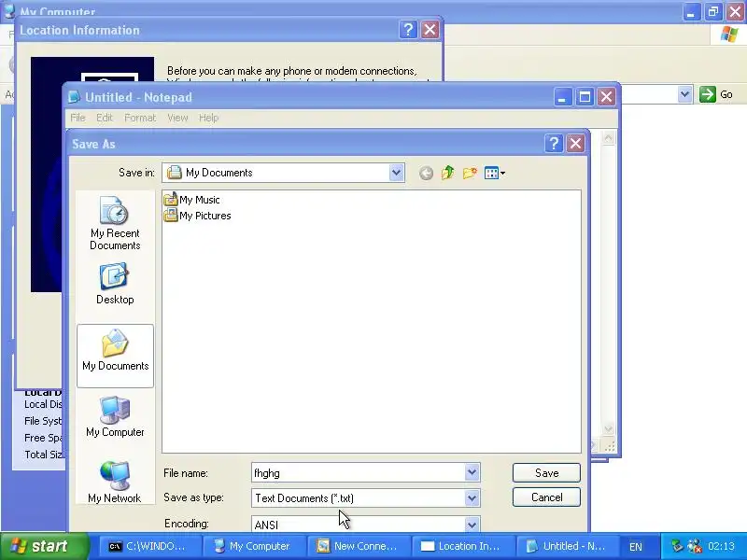Switch to Untitled - N... taskbar item
This screenshot has width=747, height=560.
(567, 546)
